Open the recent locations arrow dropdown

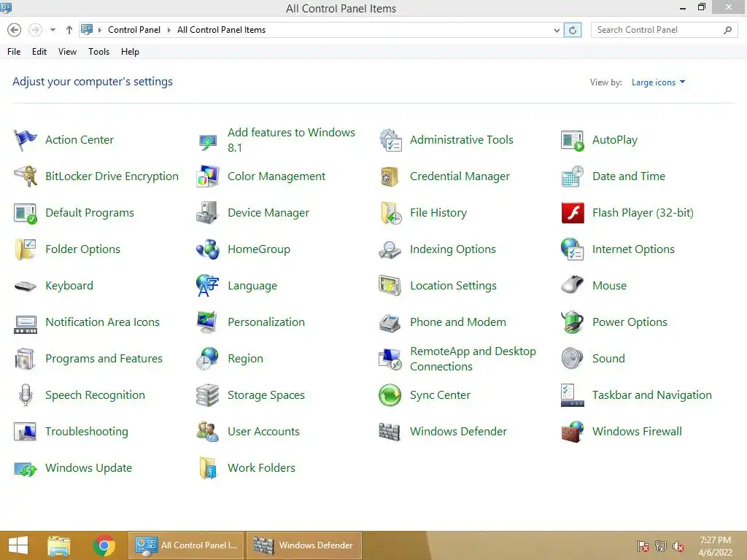[x=53, y=30]
